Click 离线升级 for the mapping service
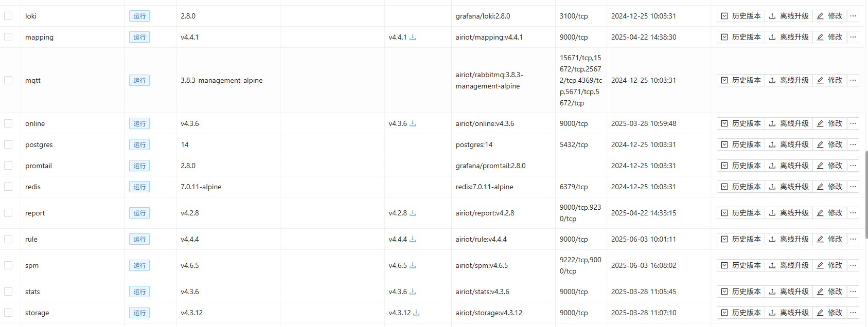The image size is (868, 327). click(x=789, y=37)
